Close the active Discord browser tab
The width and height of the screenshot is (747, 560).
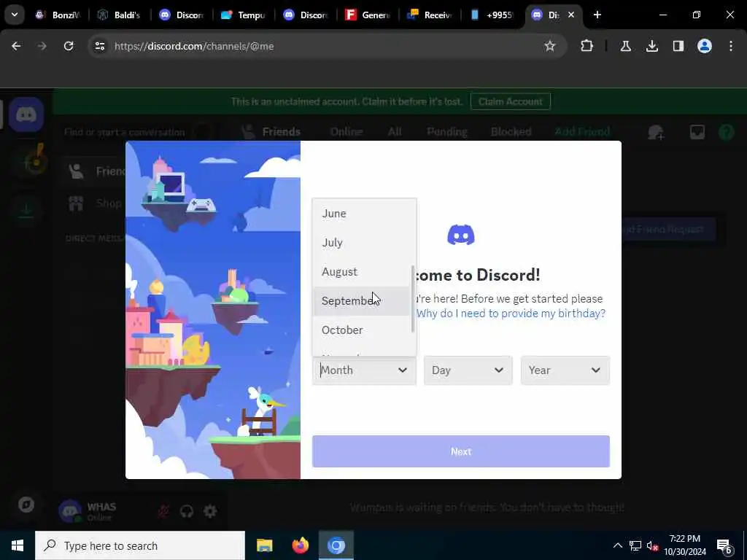(x=570, y=15)
